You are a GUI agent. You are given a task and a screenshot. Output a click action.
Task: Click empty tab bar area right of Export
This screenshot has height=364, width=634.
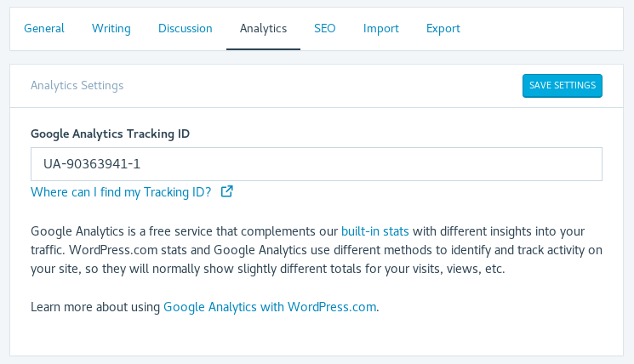545,28
